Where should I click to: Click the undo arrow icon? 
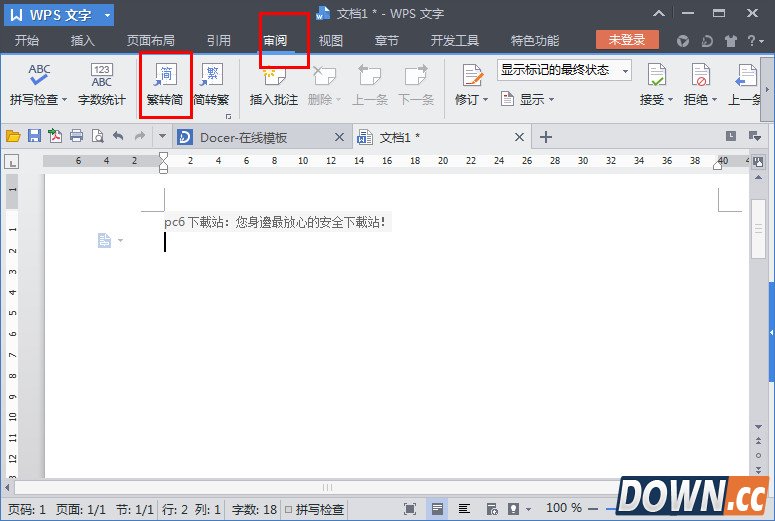point(119,137)
